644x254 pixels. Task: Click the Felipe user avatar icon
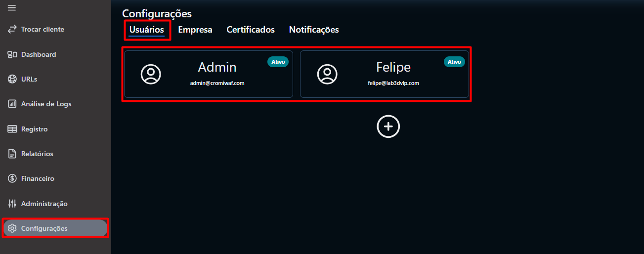(327, 74)
